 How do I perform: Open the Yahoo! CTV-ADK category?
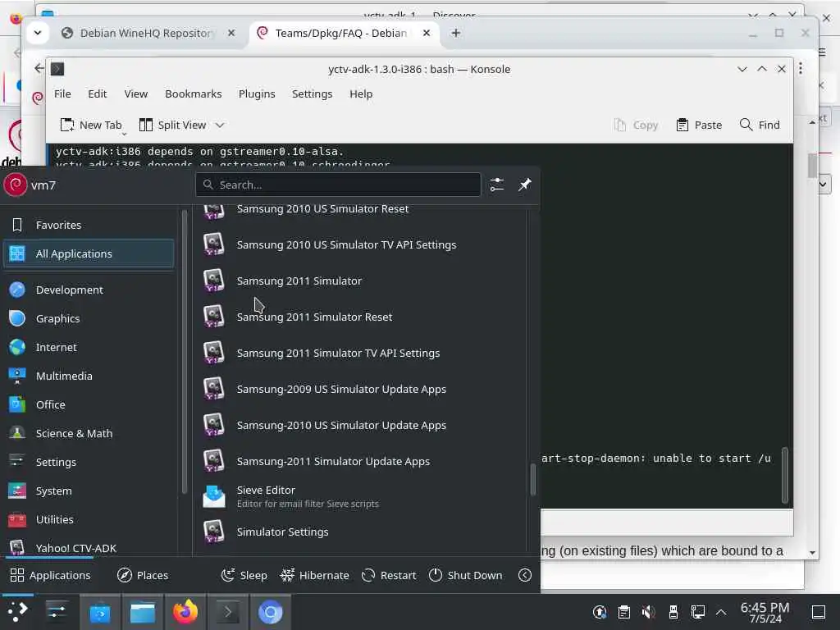[x=89, y=547]
